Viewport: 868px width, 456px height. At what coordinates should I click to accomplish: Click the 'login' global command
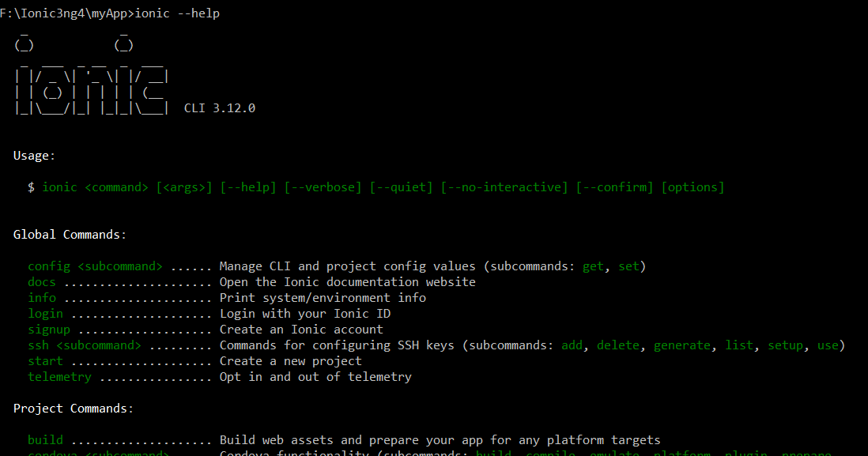point(45,314)
